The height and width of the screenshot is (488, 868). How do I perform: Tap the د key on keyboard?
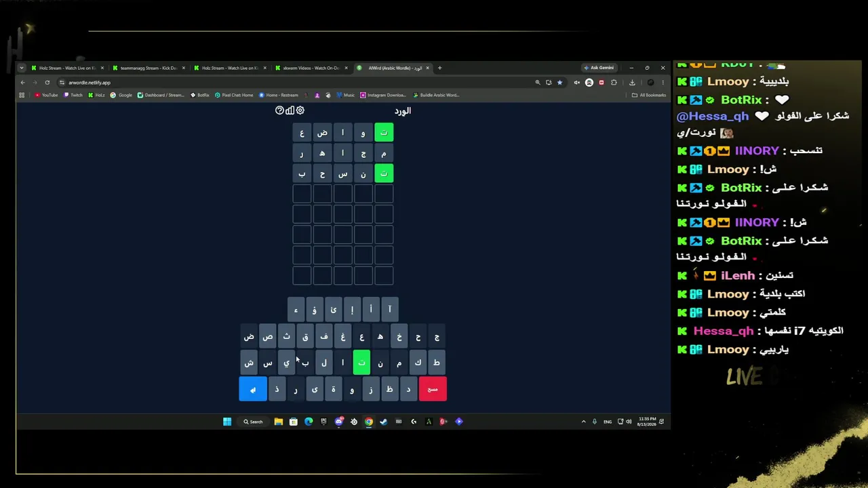408,389
